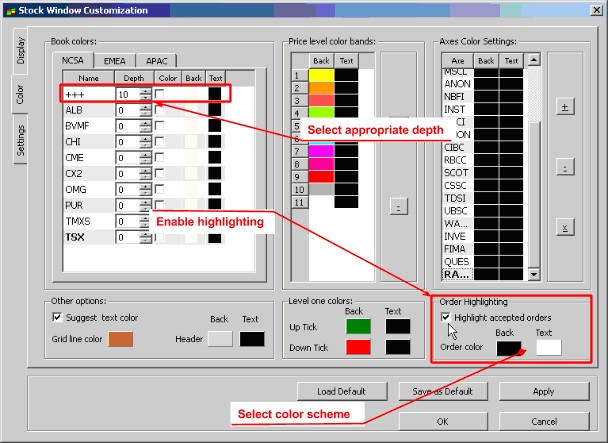The width and height of the screenshot is (608, 443).
Task: Switch to the EMEA book colors tab
Action: click(115, 60)
